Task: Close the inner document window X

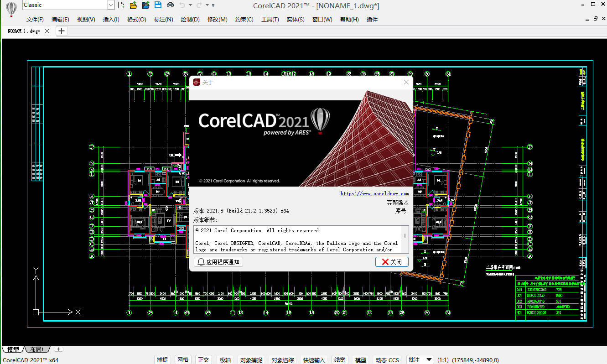Action: point(602,19)
